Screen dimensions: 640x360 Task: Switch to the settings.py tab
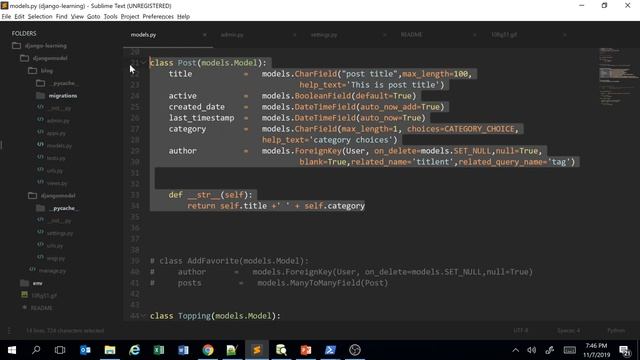click(324, 35)
